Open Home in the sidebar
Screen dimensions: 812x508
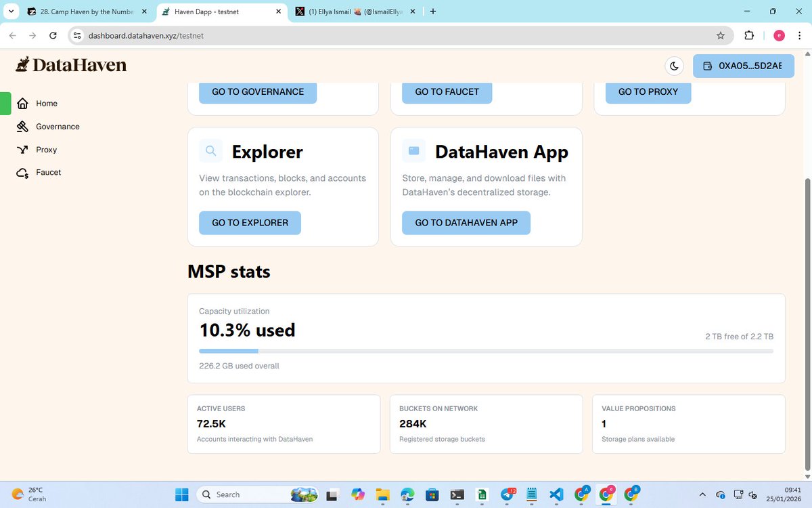pos(47,104)
